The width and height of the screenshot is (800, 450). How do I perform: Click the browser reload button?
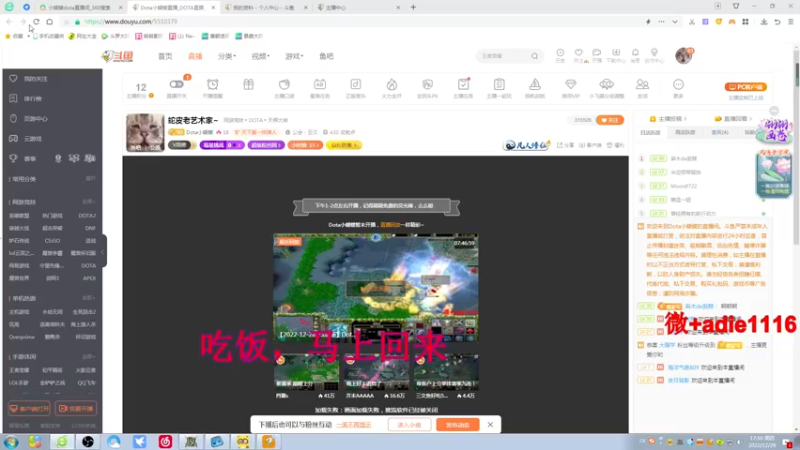36,21
